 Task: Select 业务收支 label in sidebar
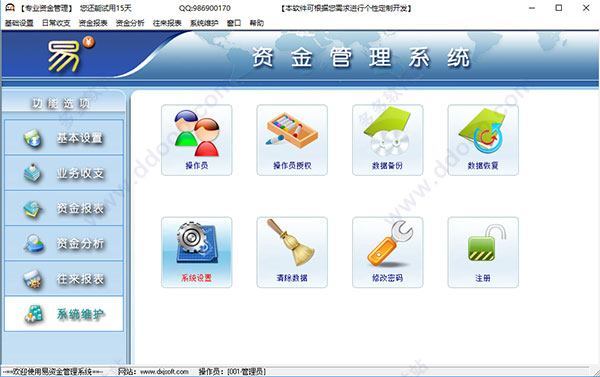pos(80,173)
